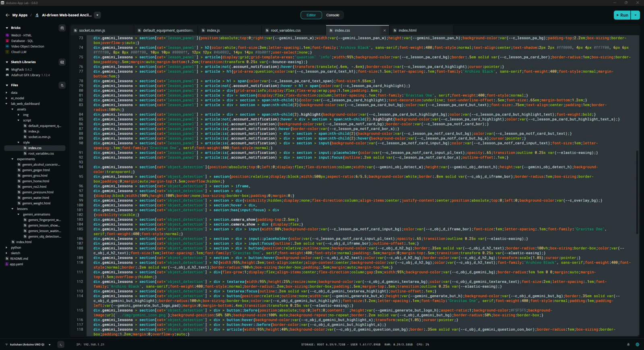Select the Database - SQL brick icon
Viewport: 644px width, 350px height.
point(7,41)
